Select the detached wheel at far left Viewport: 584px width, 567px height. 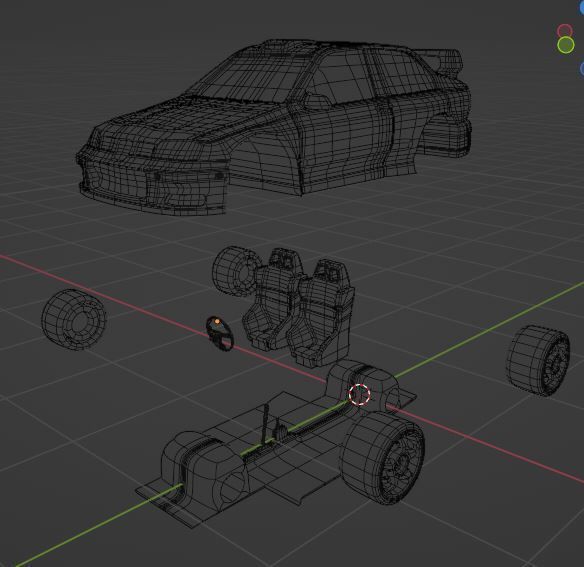[74, 319]
